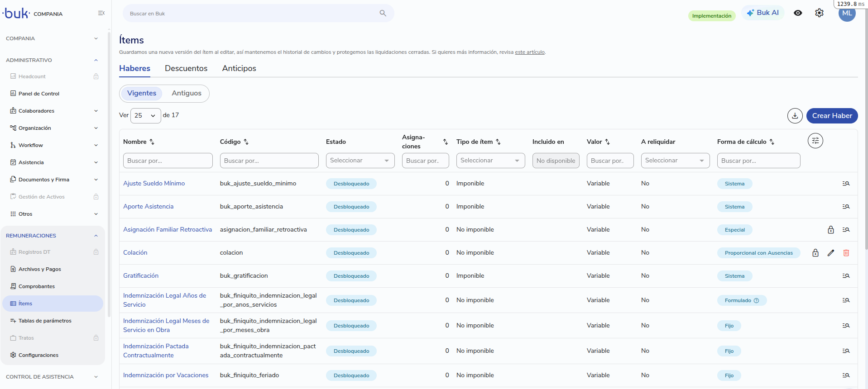
Task: Open the rows-per-page dropdown showing 25
Action: [x=145, y=116]
